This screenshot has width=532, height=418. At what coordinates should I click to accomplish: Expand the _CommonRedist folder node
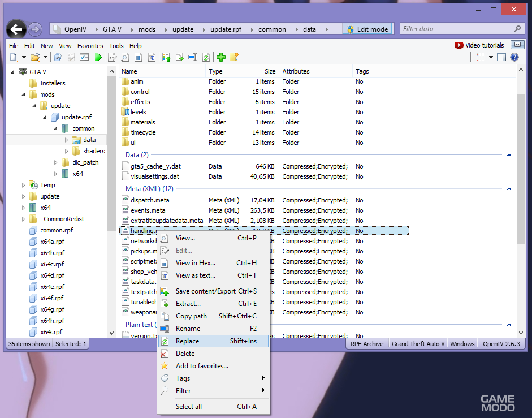pyautogui.click(x=23, y=219)
